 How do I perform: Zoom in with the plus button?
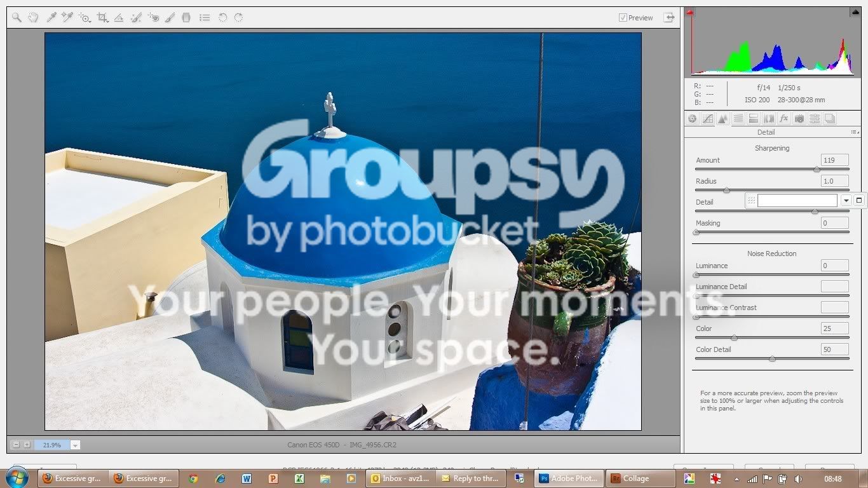click(x=27, y=445)
